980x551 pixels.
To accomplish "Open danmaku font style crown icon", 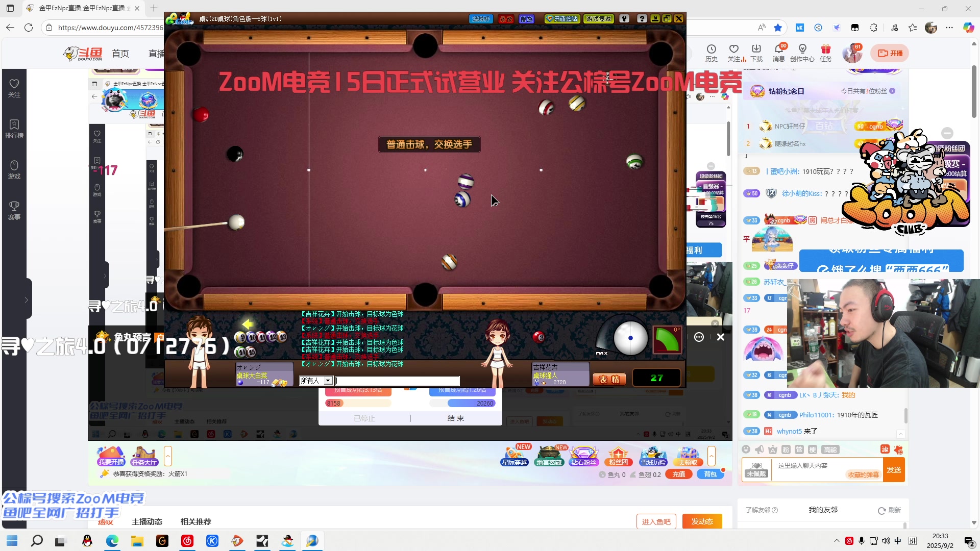I will tap(773, 449).
